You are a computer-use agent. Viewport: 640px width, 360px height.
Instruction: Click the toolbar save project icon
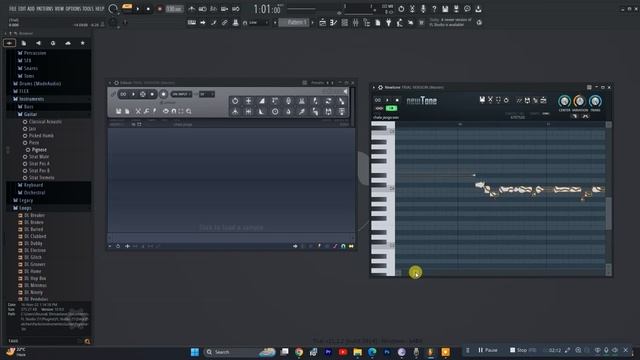pyautogui.click(x=445, y=9)
